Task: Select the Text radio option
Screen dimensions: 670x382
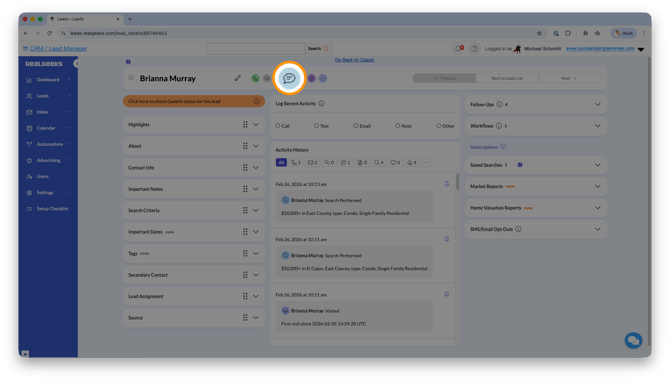Action: [316, 126]
